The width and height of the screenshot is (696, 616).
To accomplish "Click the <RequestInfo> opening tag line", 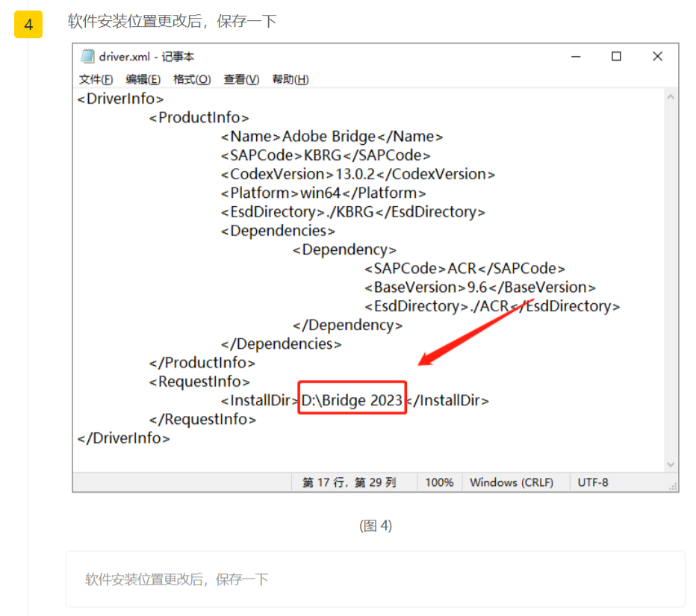I will 199,382.
